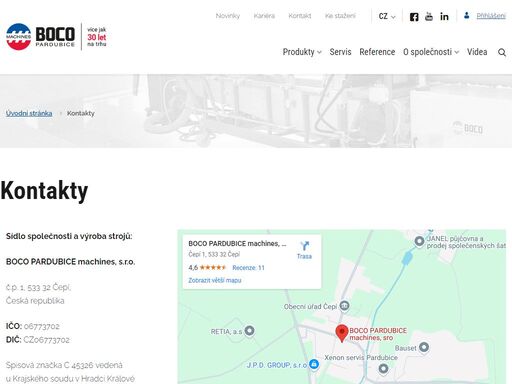Click the Spisová značka C 45326 text

(x=64, y=365)
